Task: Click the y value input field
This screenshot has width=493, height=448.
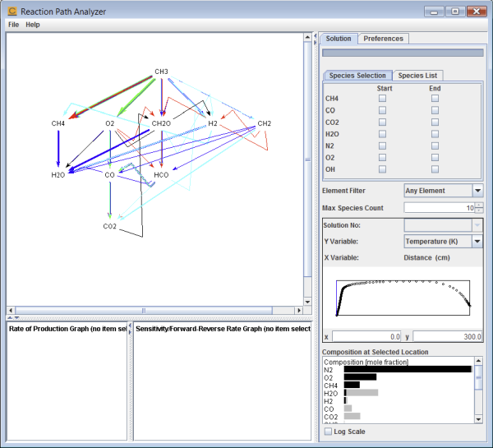Action: (447, 337)
